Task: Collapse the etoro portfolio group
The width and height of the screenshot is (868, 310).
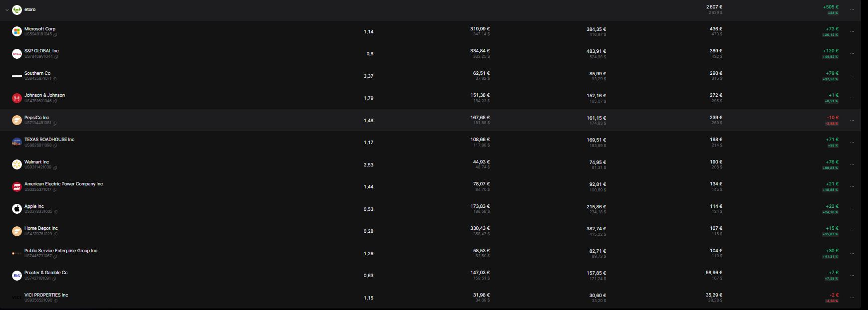Action: (6, 9)
